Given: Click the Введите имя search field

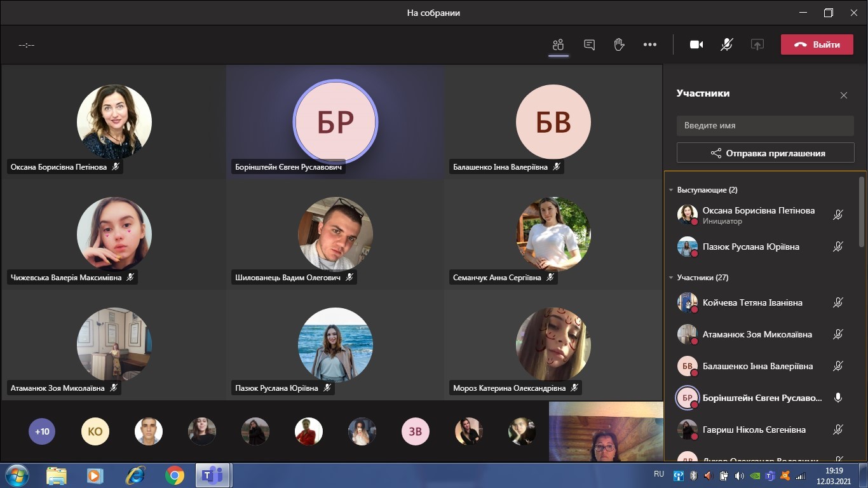Looking at the screenshot, I should (765, 126).
